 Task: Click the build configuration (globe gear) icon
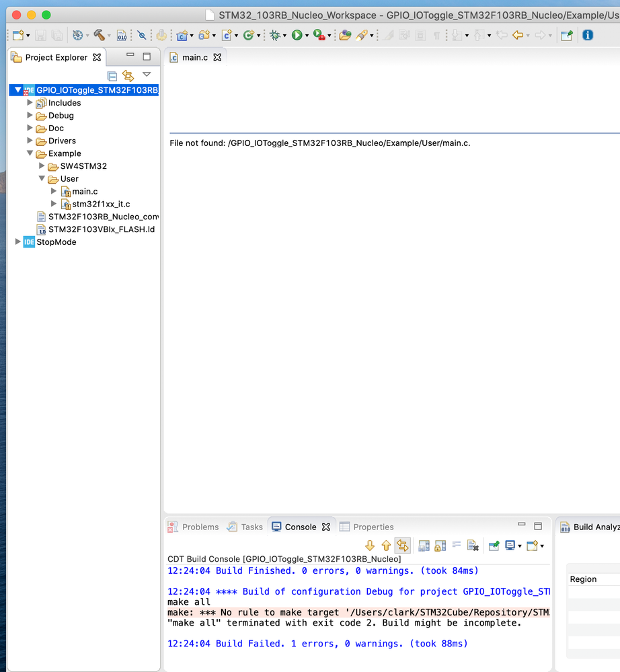point(77,35)
